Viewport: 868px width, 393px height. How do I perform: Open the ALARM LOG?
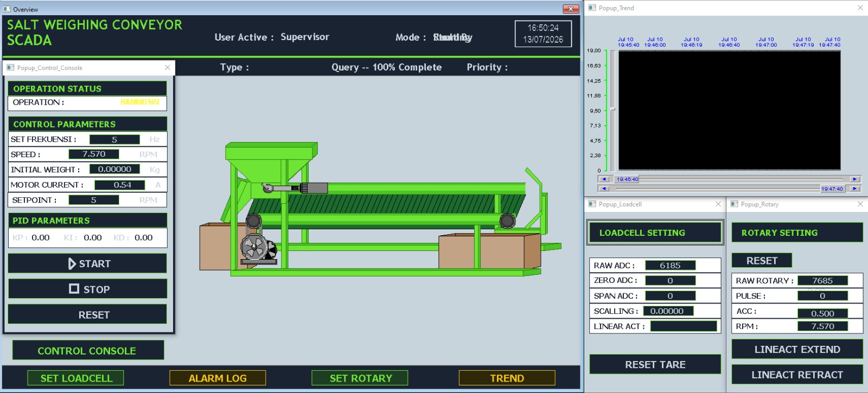click(218, 378)
